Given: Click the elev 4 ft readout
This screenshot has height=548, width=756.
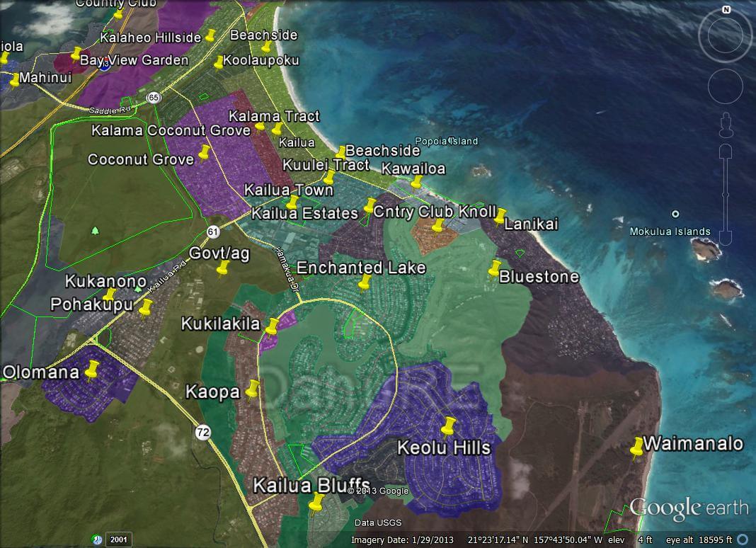Looking at the screenshot, I should coord(630,540).
